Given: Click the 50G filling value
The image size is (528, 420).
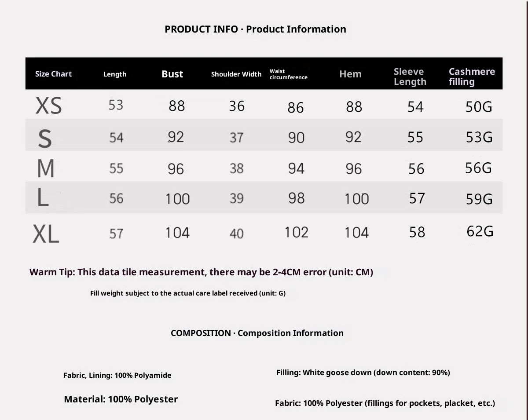Looking at the screenshot, I should point(479,107).
